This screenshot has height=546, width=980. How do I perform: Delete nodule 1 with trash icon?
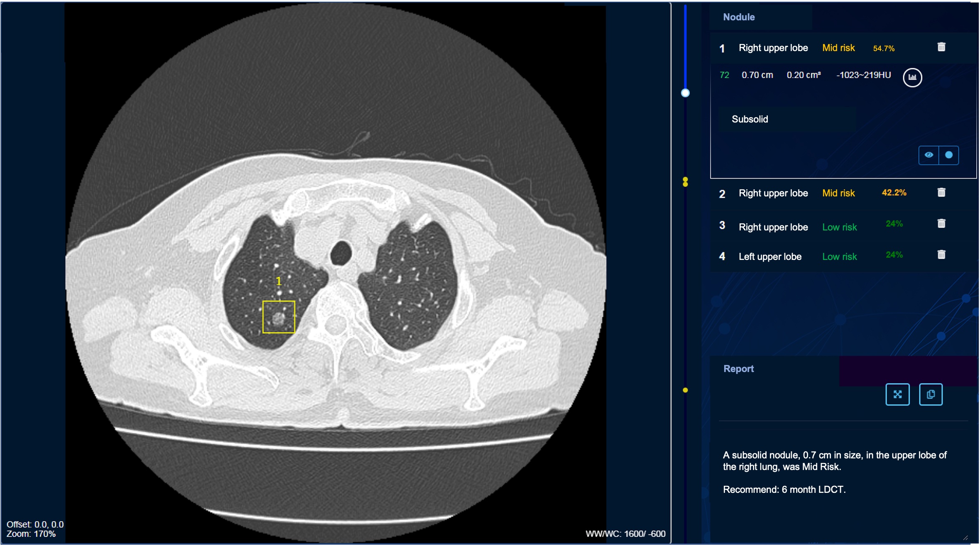[x=941, y=47]
